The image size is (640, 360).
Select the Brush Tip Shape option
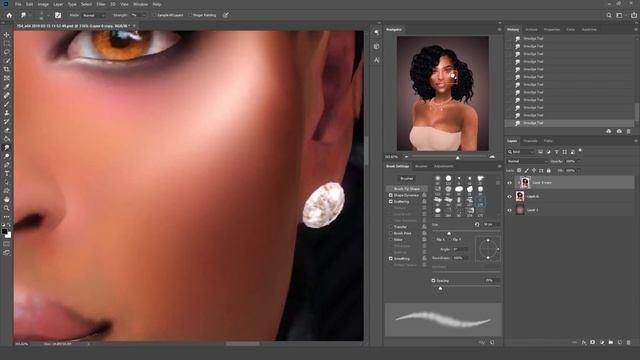coord(407,189)
